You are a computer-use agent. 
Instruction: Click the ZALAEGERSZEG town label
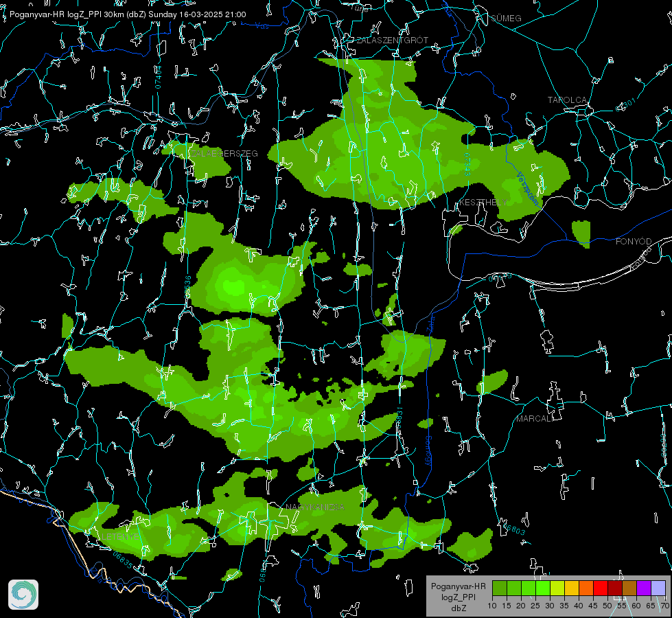224,153
